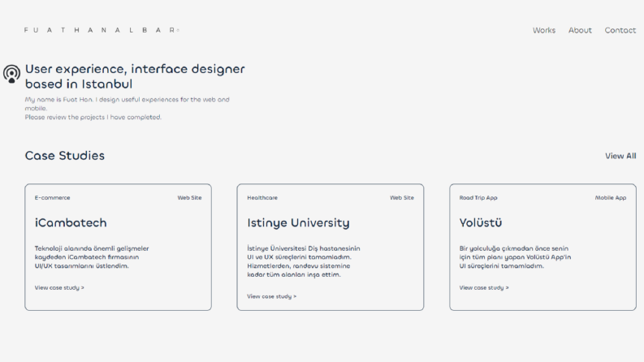Click the E-commerce label on iCambatech card

pos(52,197)
